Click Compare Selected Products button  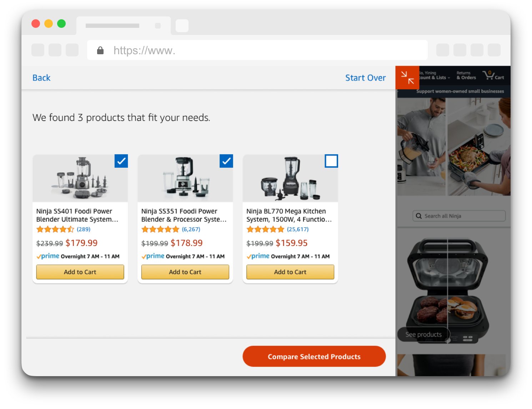click(314, 356)
